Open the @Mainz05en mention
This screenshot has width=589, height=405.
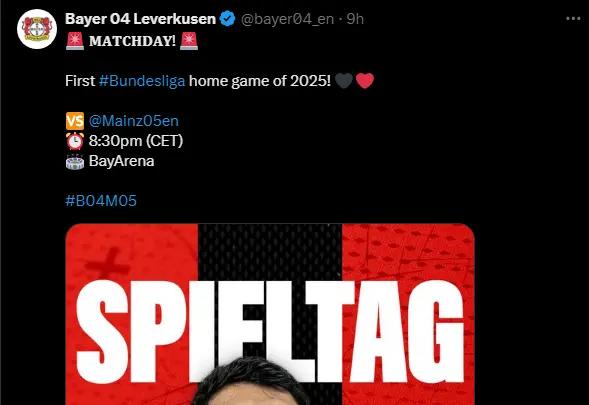click(x=134, y=121)
